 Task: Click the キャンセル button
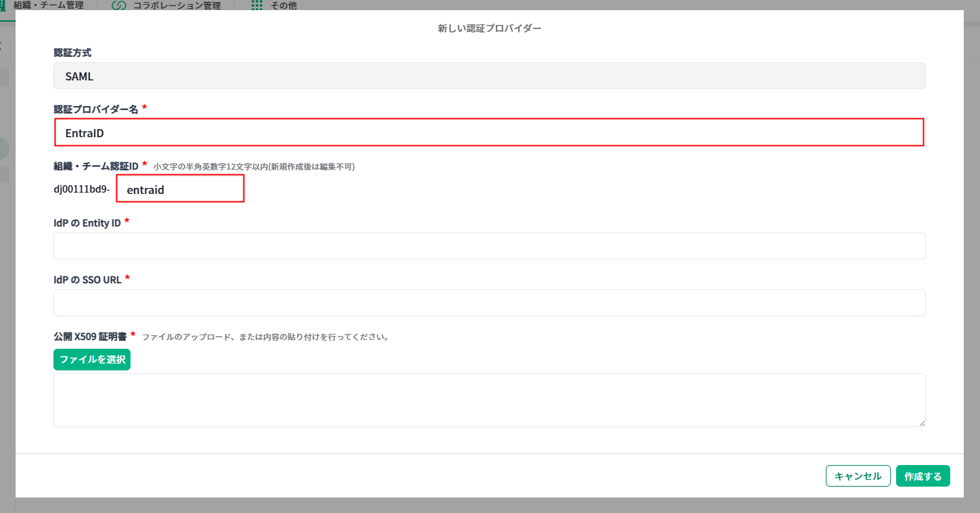tap(858, 476)
